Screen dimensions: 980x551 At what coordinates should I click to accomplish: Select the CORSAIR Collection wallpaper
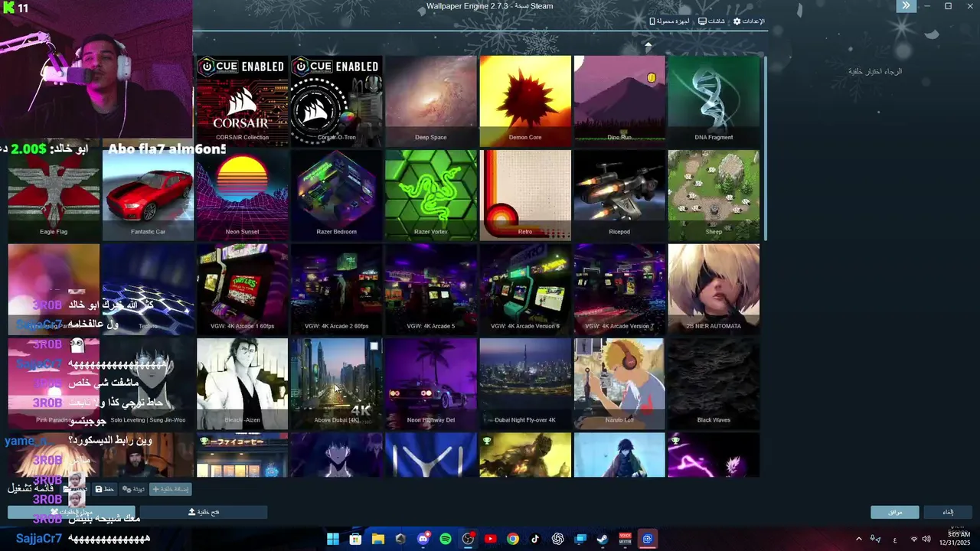click(x=242, y=100)
